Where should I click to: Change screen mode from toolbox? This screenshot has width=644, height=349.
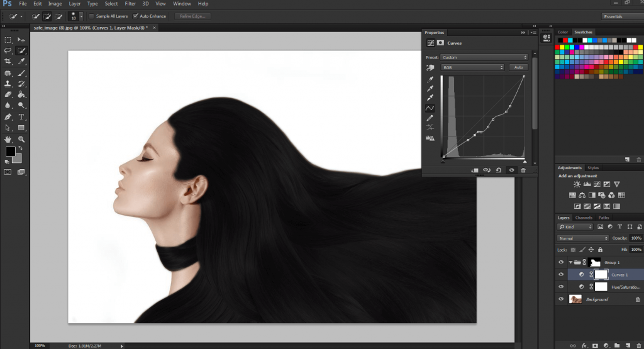click(21, 172)
